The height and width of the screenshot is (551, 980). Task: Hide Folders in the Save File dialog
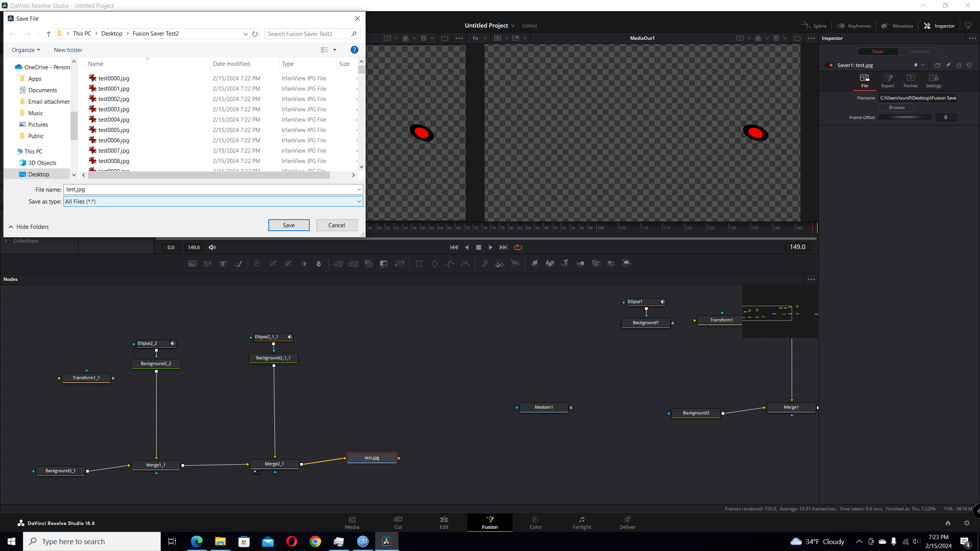[x=29, y=227]
